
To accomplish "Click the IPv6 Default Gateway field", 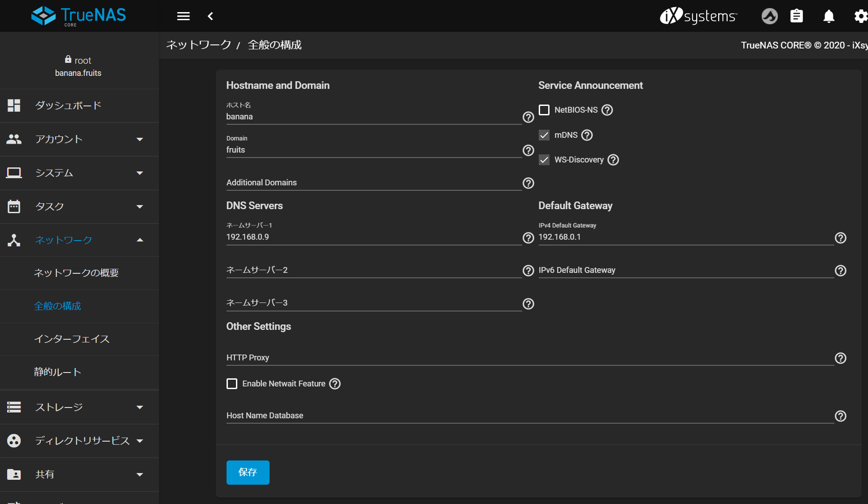I will (x=686, y=270).
